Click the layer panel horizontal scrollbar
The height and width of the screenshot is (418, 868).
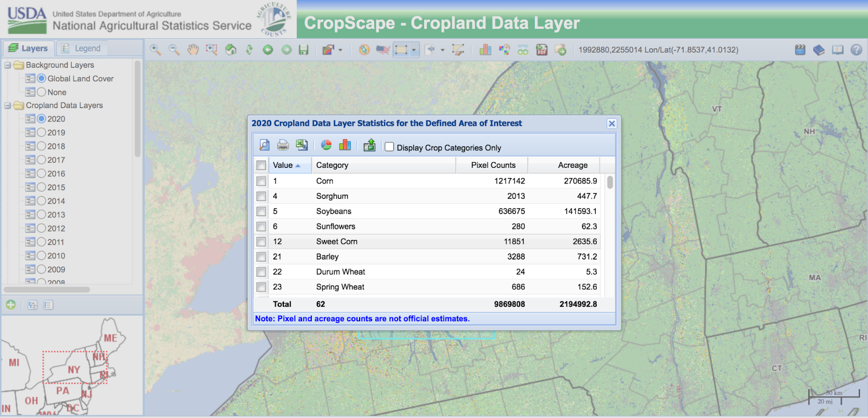pyautogui.click(x=47, y=289)
